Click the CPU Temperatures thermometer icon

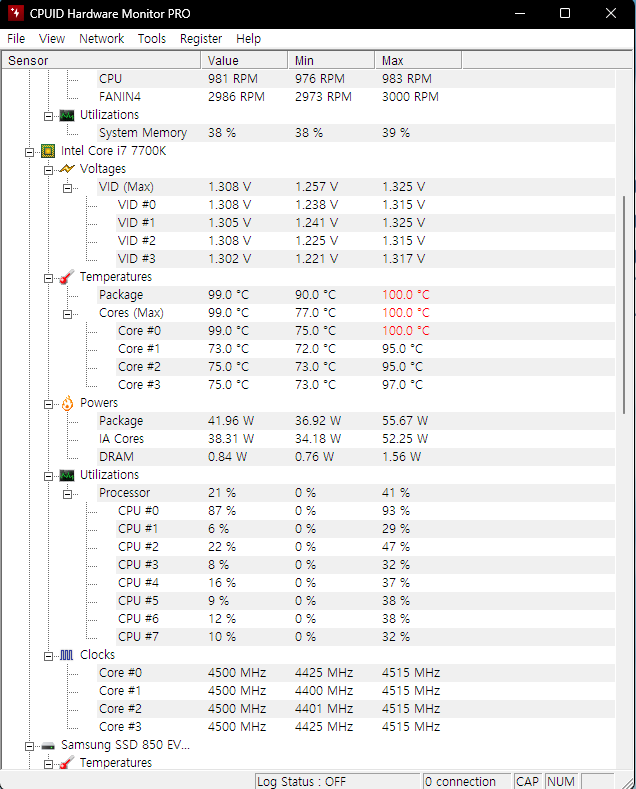click(x=67, y=277)
